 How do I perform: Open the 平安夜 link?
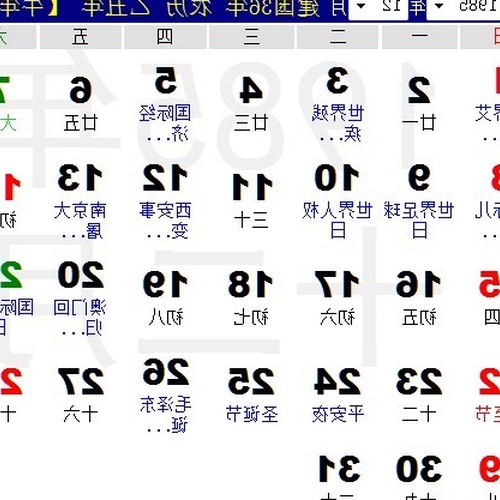point(338,414)
